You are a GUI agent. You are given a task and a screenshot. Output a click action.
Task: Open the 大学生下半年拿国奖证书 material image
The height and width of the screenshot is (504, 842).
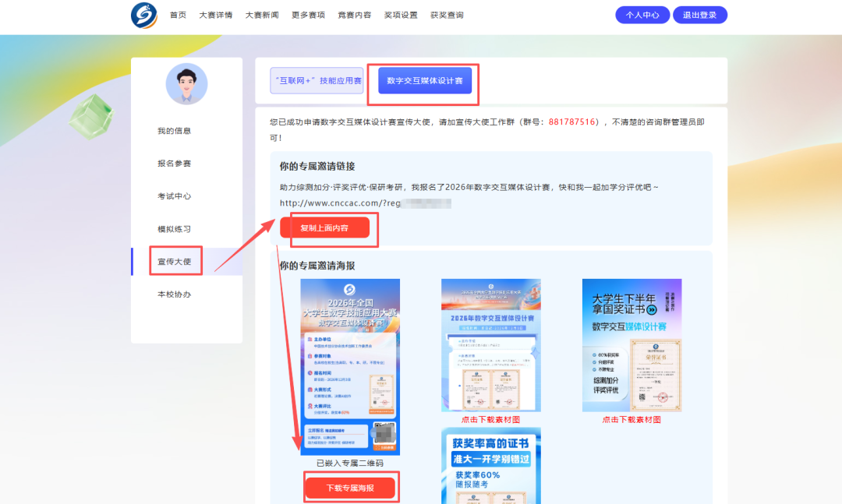tap(631, 345)
